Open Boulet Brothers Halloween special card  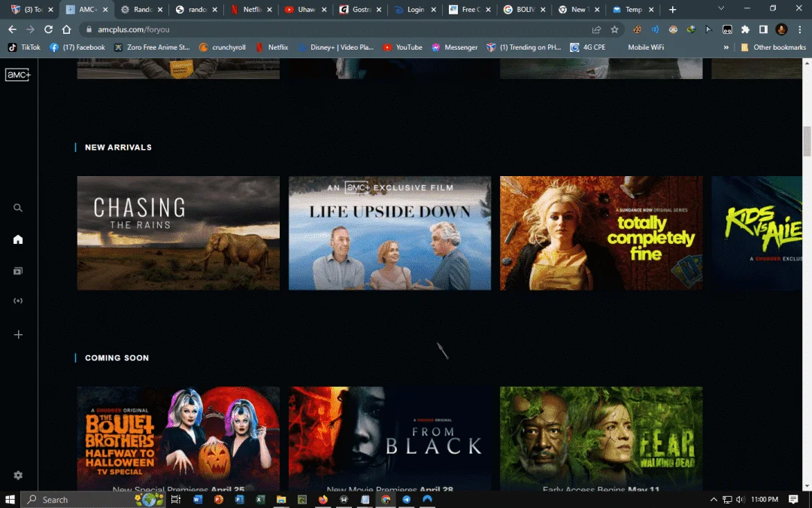(x=178, y=439)
